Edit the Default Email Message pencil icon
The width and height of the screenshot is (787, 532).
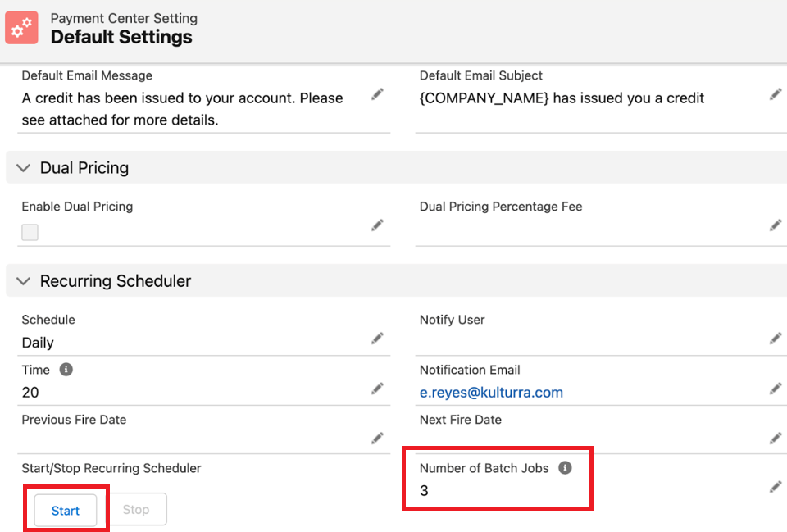(x=377, y=94)
